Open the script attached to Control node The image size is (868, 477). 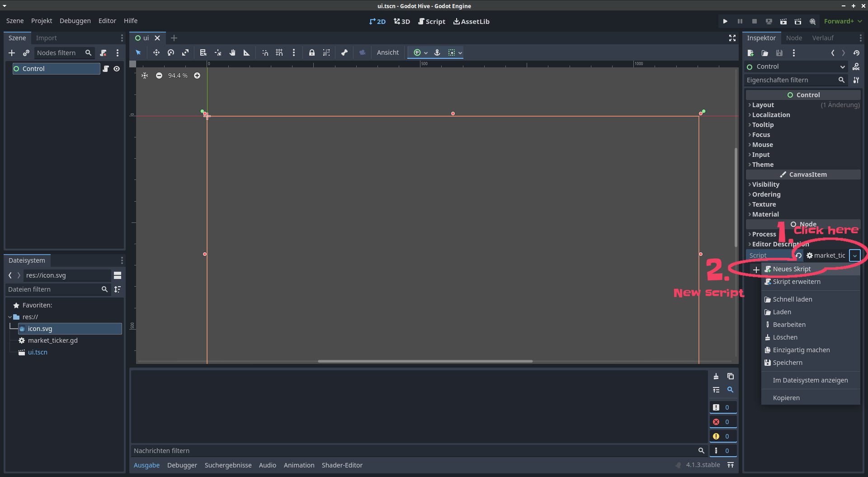(106, 69)
